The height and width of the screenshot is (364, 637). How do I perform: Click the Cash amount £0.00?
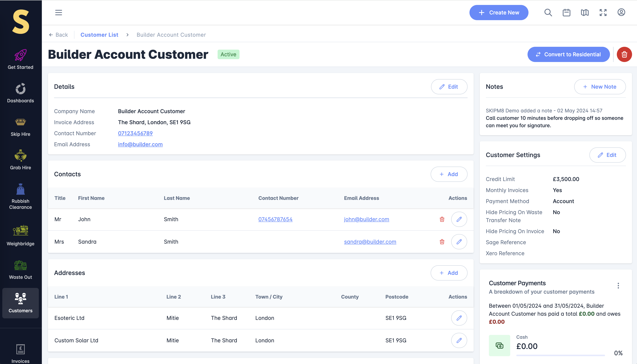(x=527, y=346)
